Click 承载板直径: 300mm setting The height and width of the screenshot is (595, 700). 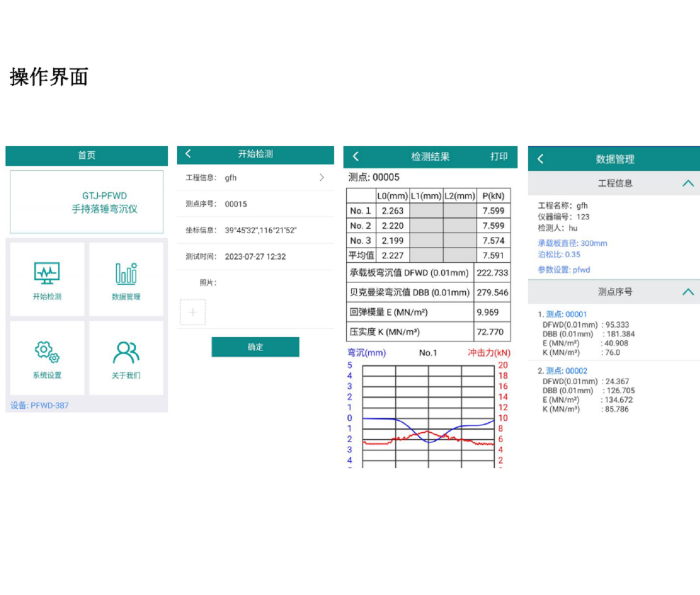[x=572, y=243]
